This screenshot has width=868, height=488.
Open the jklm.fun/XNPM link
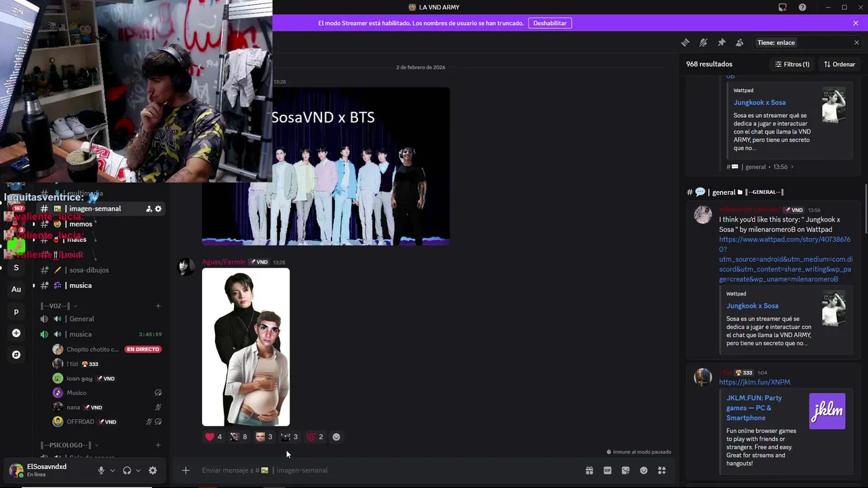(x=754, y=382)
